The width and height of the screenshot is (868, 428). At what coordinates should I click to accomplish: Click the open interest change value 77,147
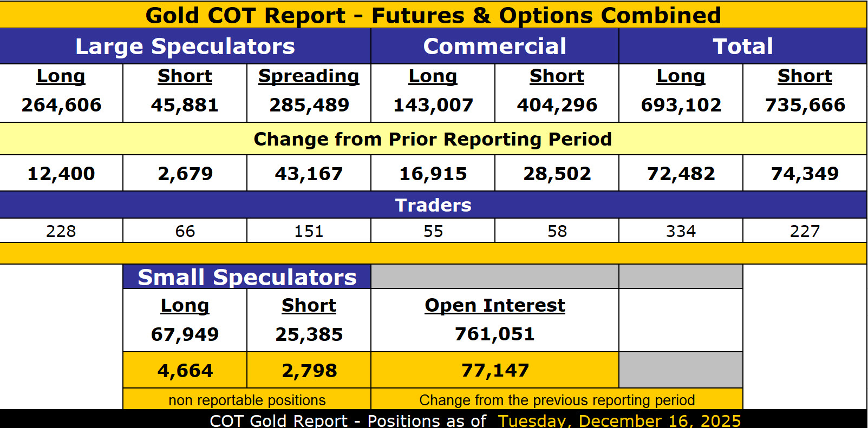(x=494, y=371)
